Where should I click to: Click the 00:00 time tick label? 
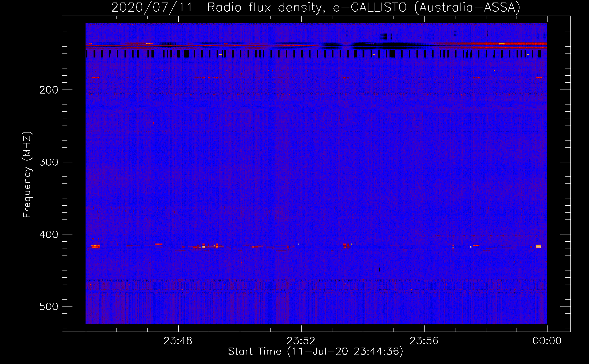pos(547,341)
